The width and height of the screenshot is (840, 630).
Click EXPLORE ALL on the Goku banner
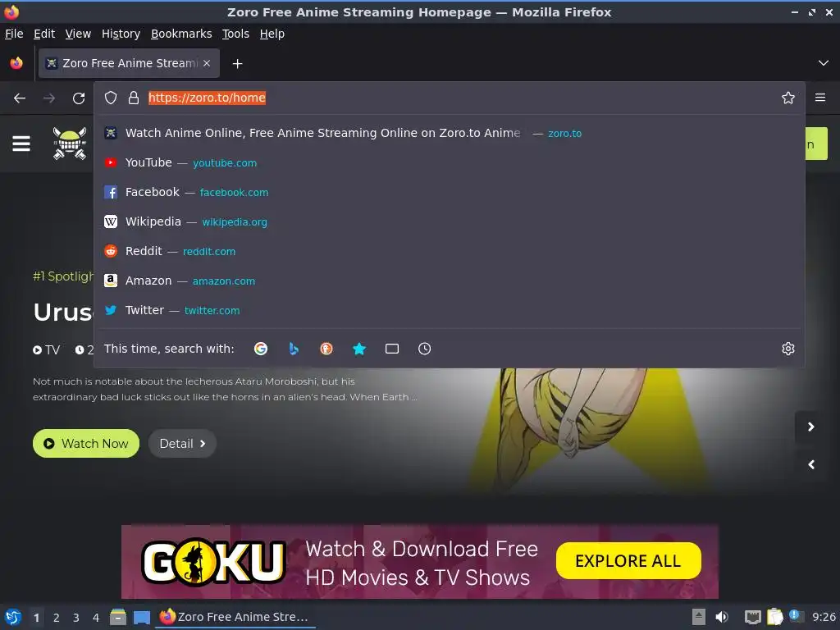[x=628, y=561]
